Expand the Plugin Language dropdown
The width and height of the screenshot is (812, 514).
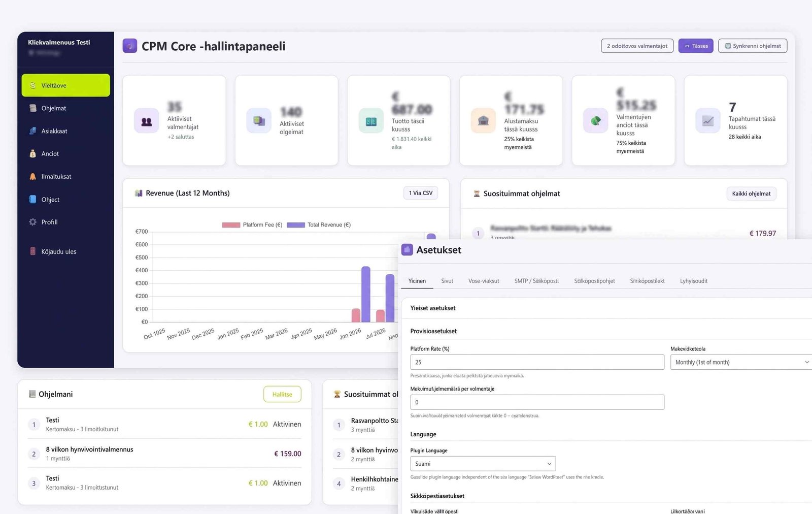[483, 464]
